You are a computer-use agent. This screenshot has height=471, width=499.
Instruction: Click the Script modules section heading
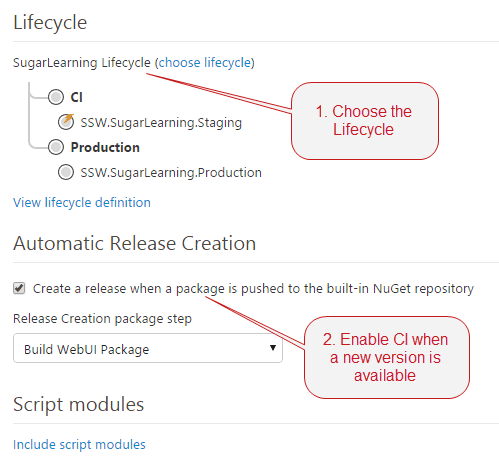point(78,404)
